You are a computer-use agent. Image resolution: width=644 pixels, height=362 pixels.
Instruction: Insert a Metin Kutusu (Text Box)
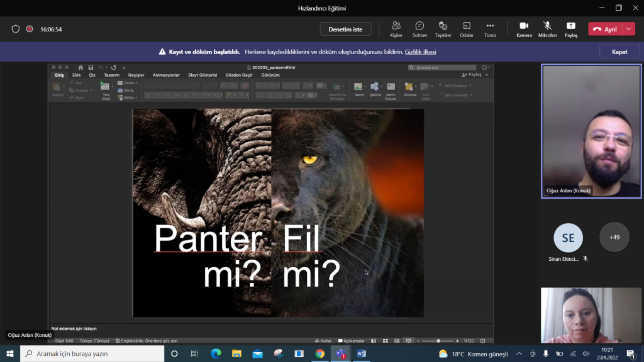point(391,88)
